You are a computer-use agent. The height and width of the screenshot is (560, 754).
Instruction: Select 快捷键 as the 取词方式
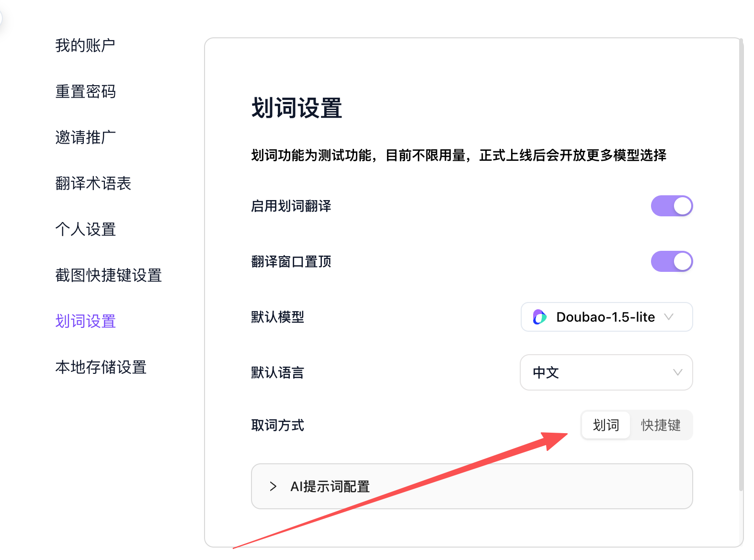pos(661,425)
